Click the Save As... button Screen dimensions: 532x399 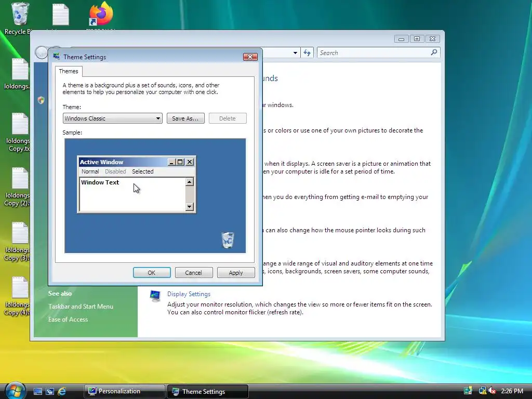click(x=185, y=118)
